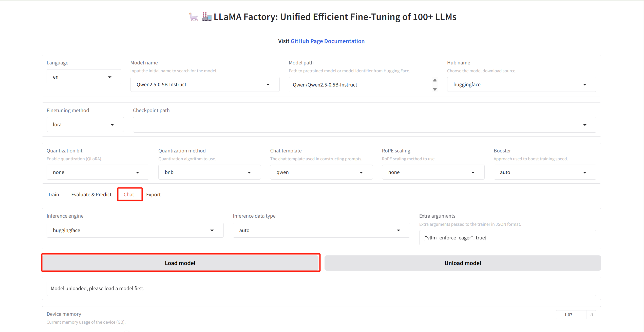The image size is (644, 332).
Task: Open the Hub name dropdown
Action: (x=584, y=85)
